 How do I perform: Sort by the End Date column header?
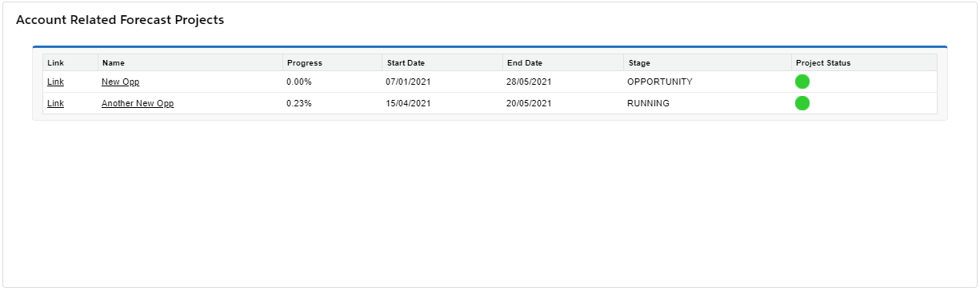[564, 63]
